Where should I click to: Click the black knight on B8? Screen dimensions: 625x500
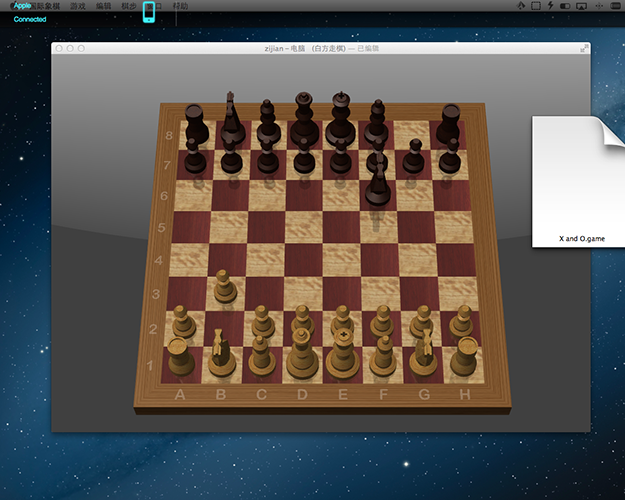click(x=232, y=118)
